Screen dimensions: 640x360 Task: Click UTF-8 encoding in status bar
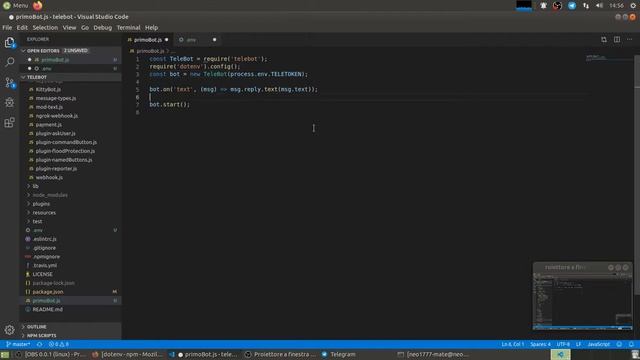point(563,344)
